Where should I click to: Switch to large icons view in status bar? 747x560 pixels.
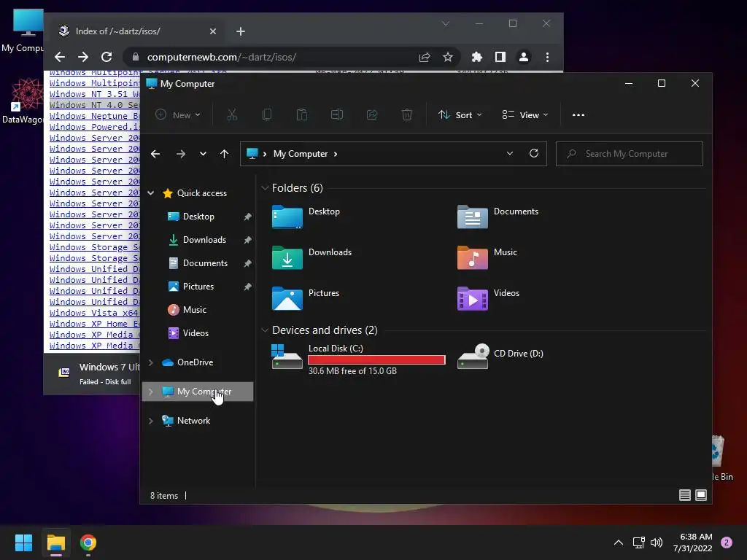(x=701, y=495)
